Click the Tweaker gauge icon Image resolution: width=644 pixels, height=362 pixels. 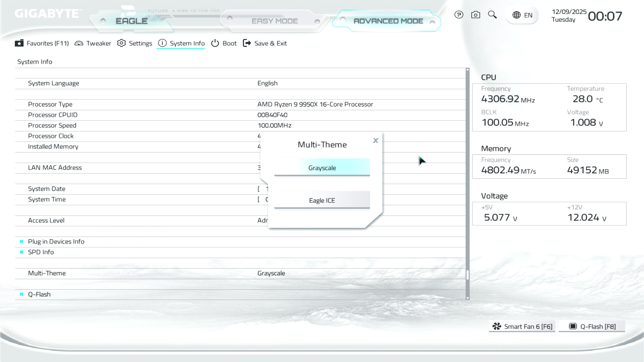click(79, 43)
